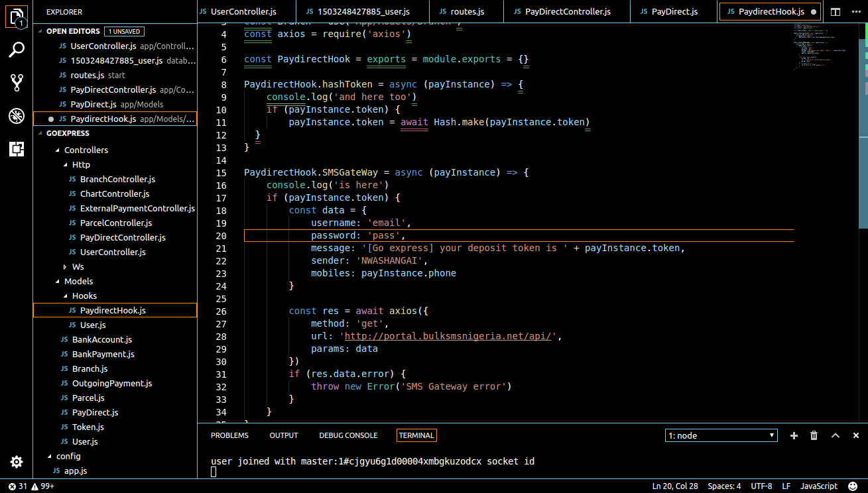Click the unsaved dot on PaydirectHook.js tab
This screenshot has width=868, height=493.
point(813,12)
